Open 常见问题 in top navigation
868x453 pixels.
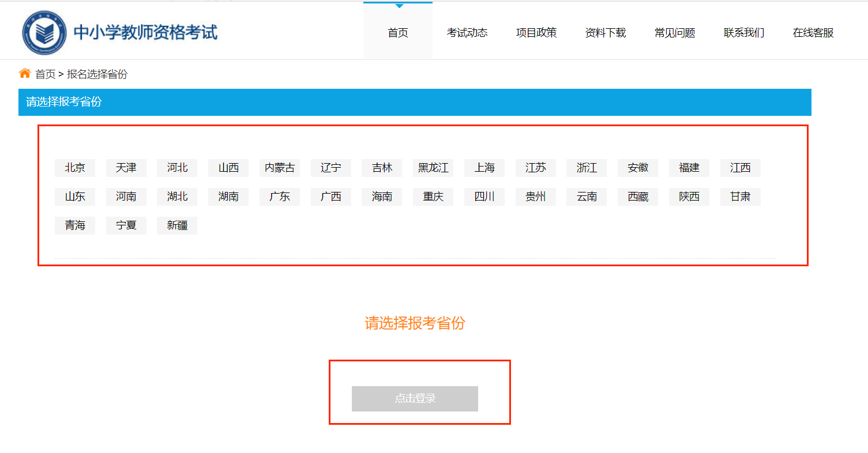tap(675, 33)
